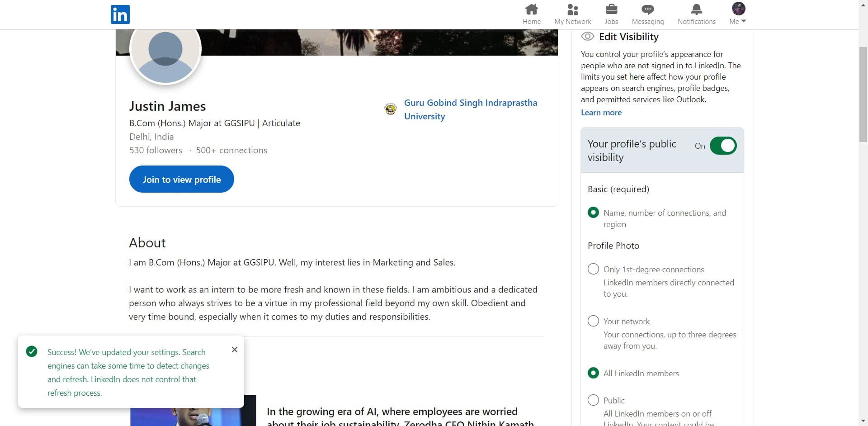Select the Public radio button
This screenshot has width=868, height=426.
pyautogui.click(x=593, y=400)
